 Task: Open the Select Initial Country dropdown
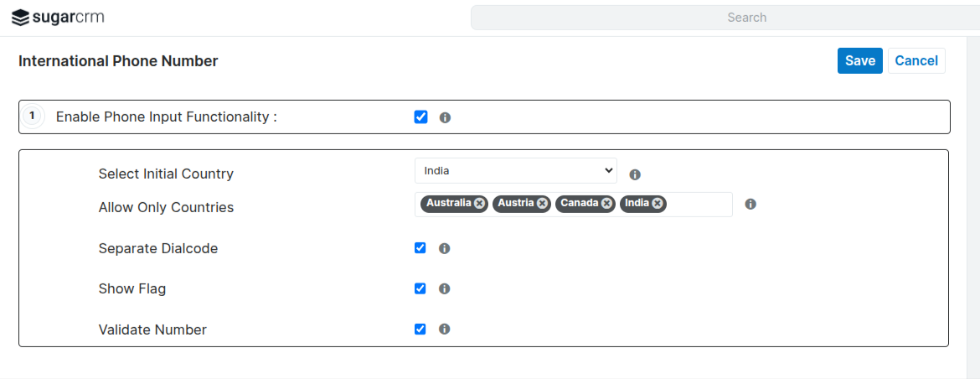pos(515,171)
